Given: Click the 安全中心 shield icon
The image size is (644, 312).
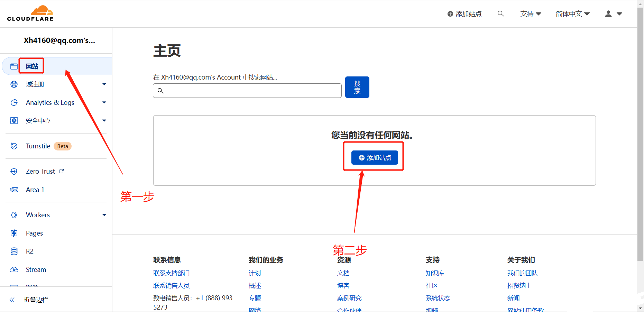Looking at the screenshot, I should coord(14,121).
